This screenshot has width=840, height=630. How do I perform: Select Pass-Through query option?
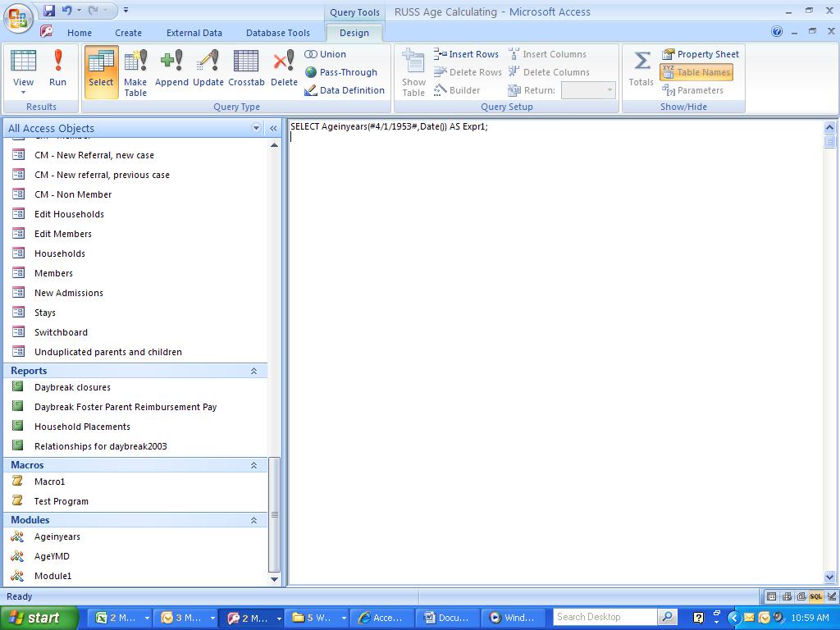(x=341, y=72)
